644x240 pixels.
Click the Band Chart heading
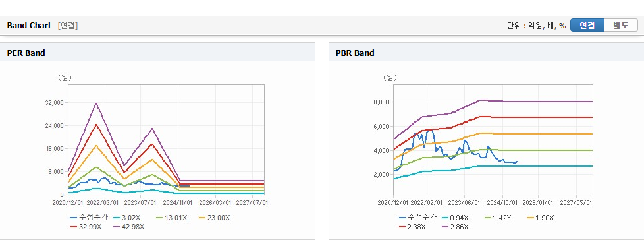tap(29, 26)
